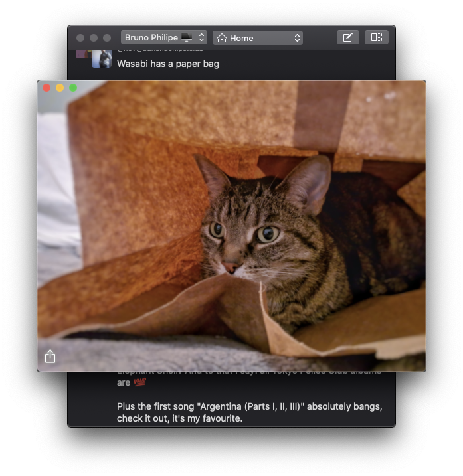Click the text about "Argentina (Parts I, II, III)"

[x=249, y=406]
